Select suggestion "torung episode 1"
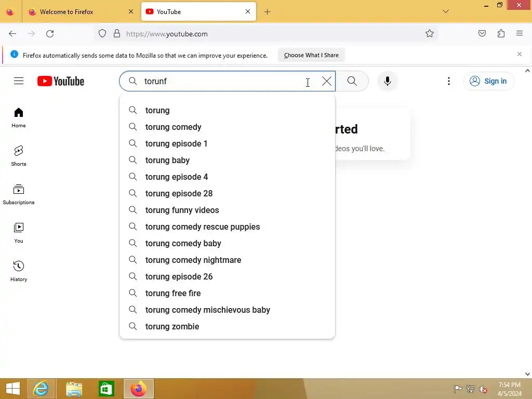This screenshot has height=399, width=532. tap(228, 143)
